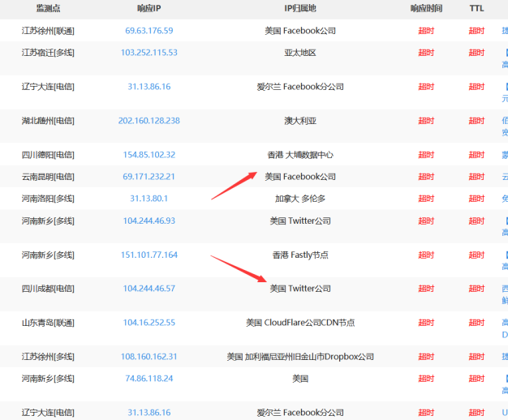Image resolution: width=508 pixels, height=420 pixels.
Task: Click 美国 Twitter公司 in the 四川成都 row
Action: [300, 289]
